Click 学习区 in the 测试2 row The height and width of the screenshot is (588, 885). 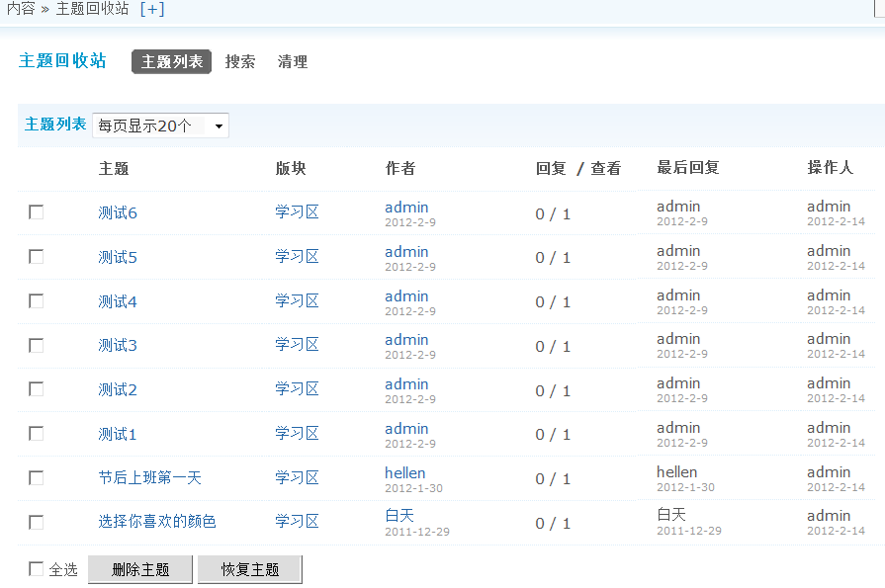coord(297,388)
